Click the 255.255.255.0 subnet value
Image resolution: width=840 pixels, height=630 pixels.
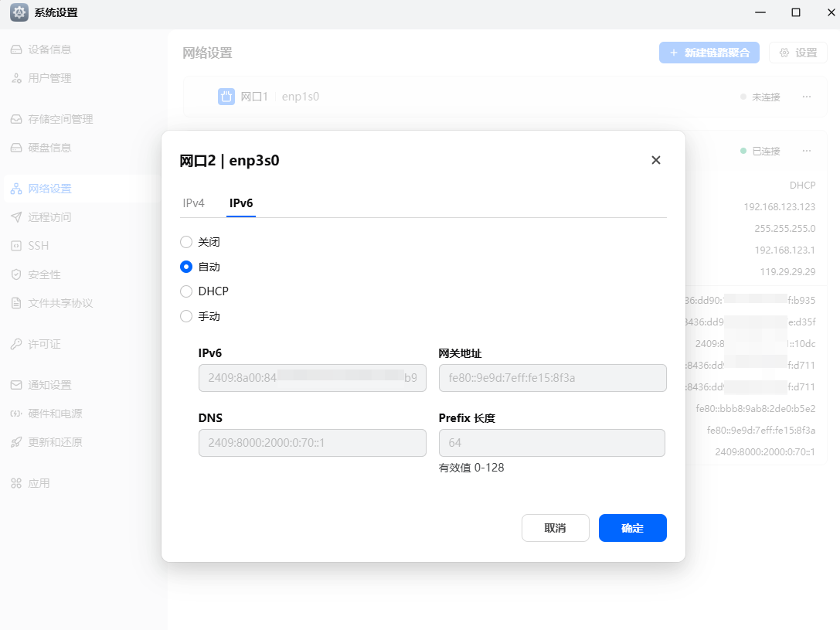pyautogui.click(x=785, y=228)
